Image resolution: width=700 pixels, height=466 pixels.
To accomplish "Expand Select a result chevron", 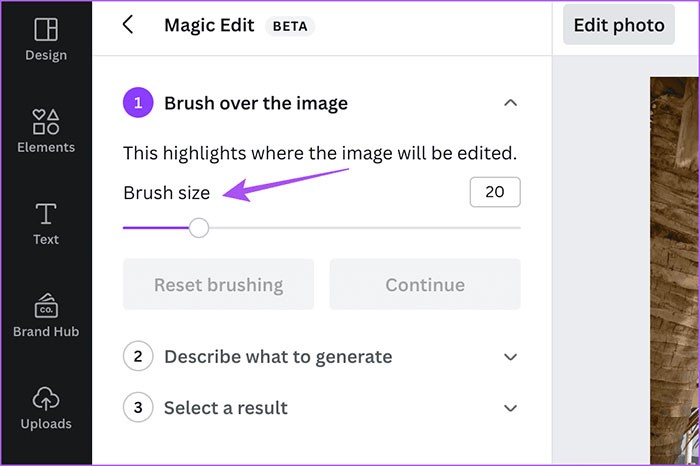I will click(510, 408).
